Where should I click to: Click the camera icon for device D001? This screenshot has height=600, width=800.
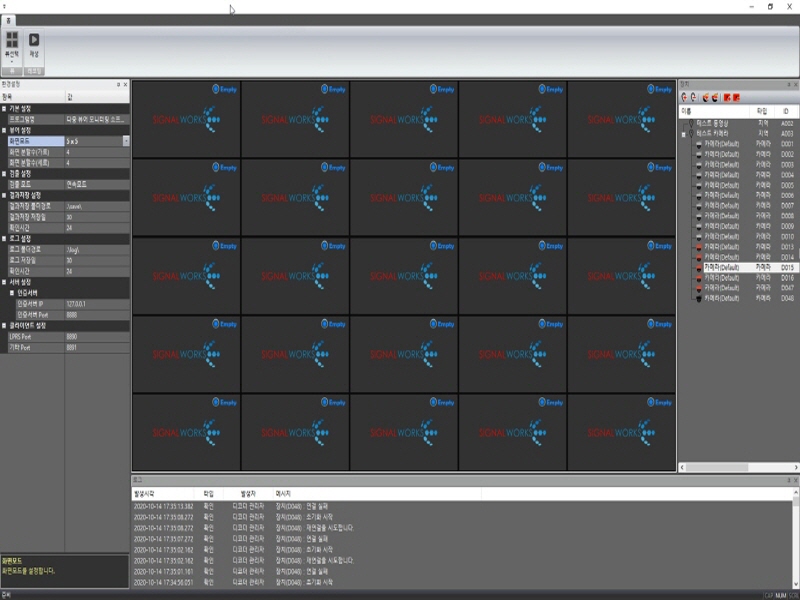tap(699, 144)
